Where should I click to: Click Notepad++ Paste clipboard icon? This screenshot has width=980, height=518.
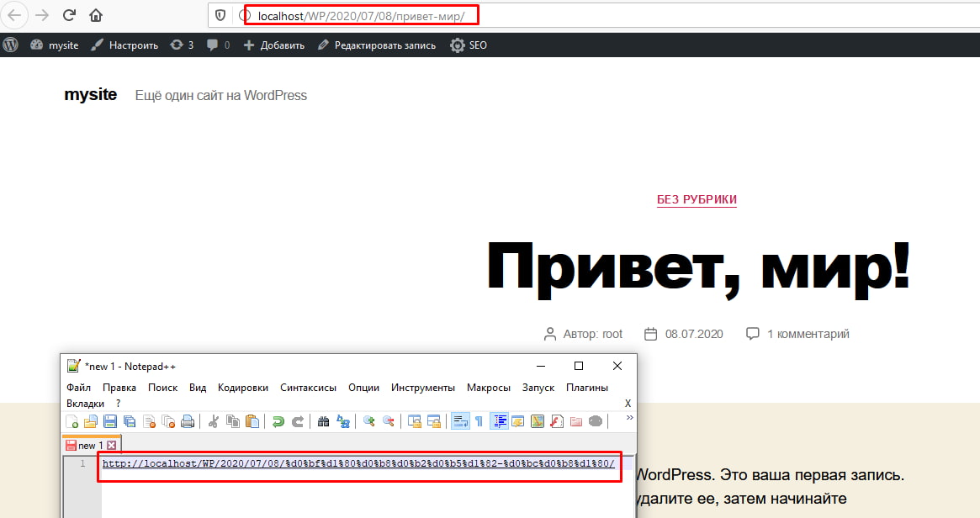point(252,422)
